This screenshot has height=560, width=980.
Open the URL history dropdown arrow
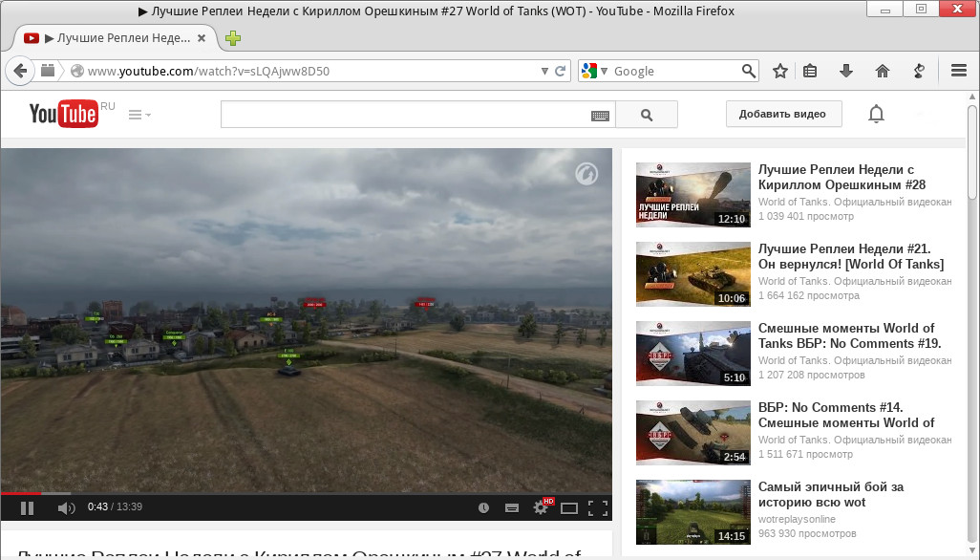(x=544, y=72)
